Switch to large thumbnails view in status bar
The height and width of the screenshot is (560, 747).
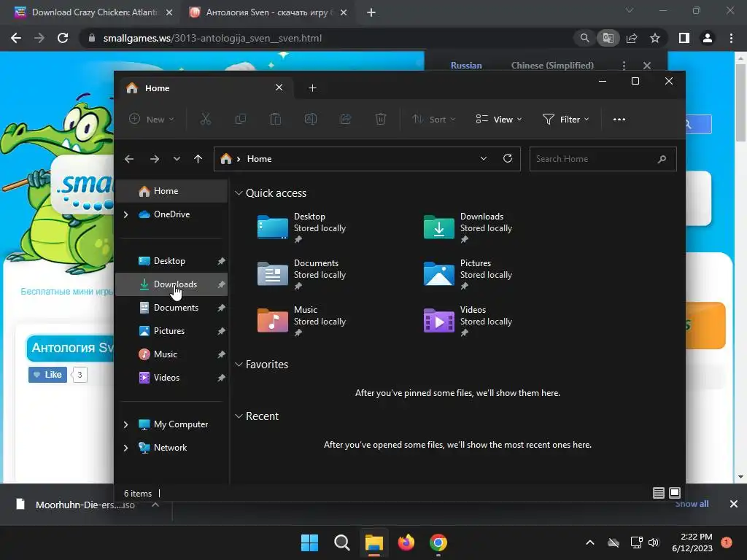pos(675,493)
